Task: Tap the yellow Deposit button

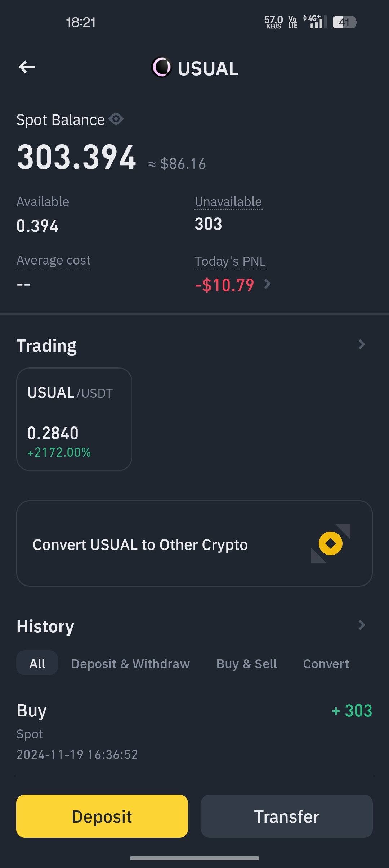Action: point(102,816)
